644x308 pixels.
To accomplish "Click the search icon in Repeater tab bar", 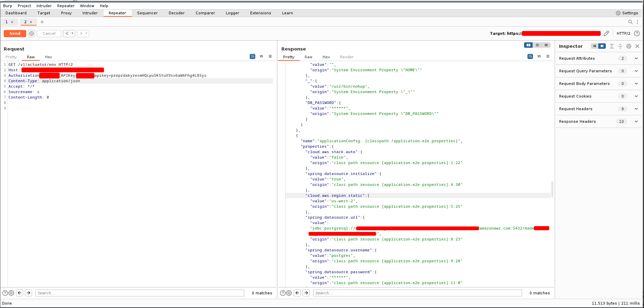I will point(630,22).
